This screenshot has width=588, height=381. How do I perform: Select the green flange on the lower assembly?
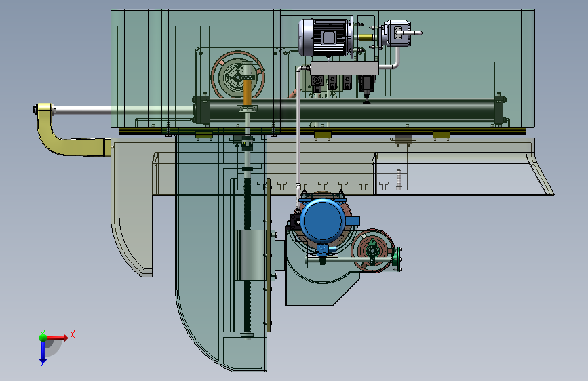coord(397,259)
